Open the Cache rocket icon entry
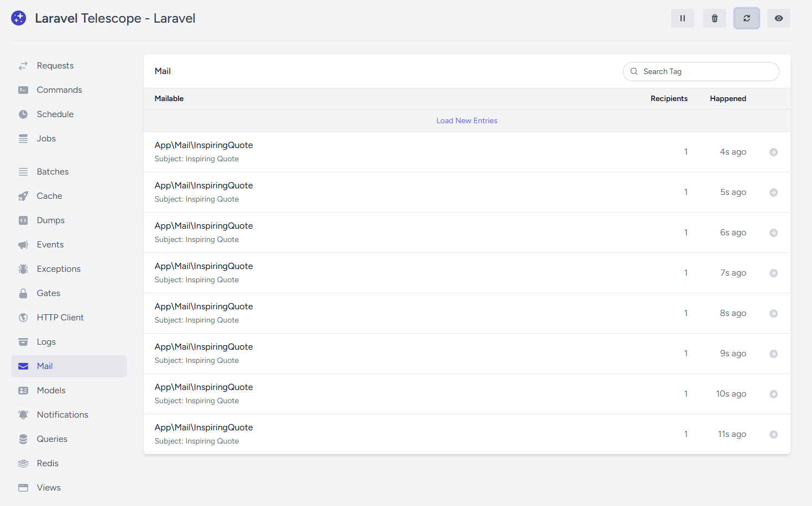The width and height of the screenshot is (812, 506). click(x=49, y=196)
